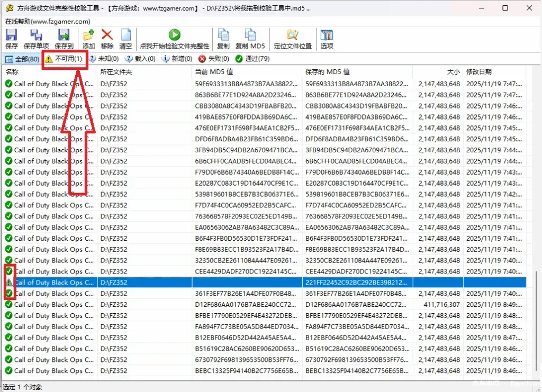Select row with MD5 476E0EF1731F698F34AEA1CB2F5

(x=265, y=128)
